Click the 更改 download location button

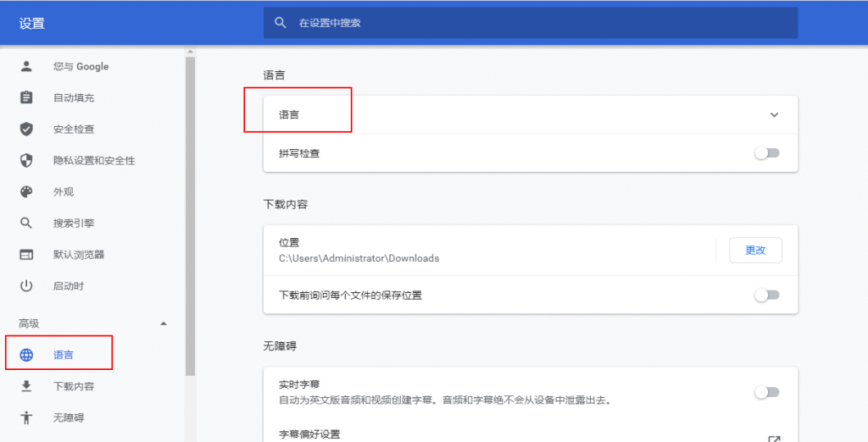click(754, 250)
